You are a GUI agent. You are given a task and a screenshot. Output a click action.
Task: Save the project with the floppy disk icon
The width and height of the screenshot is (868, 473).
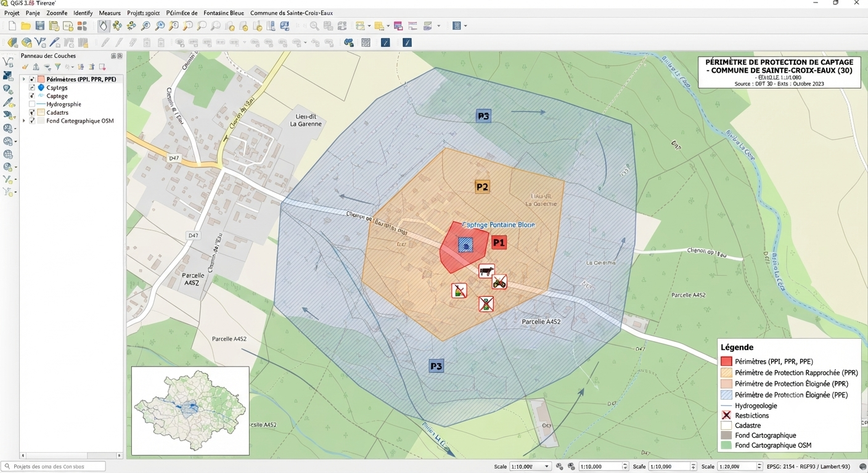click(40, 26)
